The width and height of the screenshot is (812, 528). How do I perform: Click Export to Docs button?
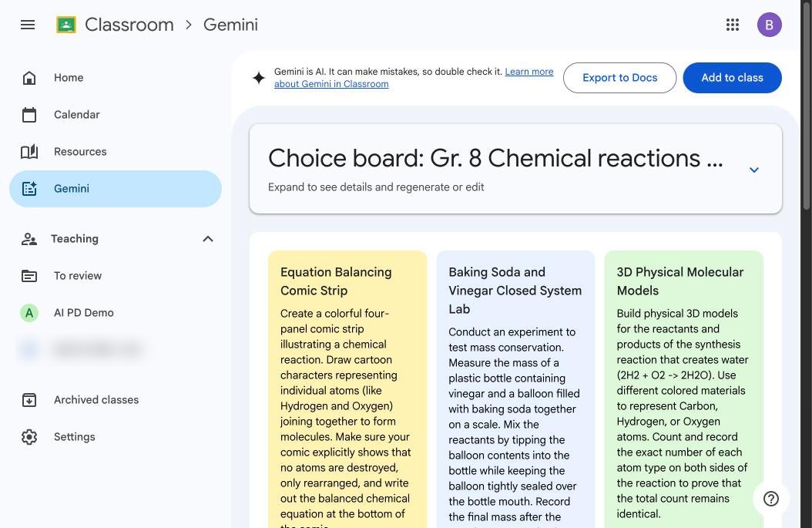[619, 78]
